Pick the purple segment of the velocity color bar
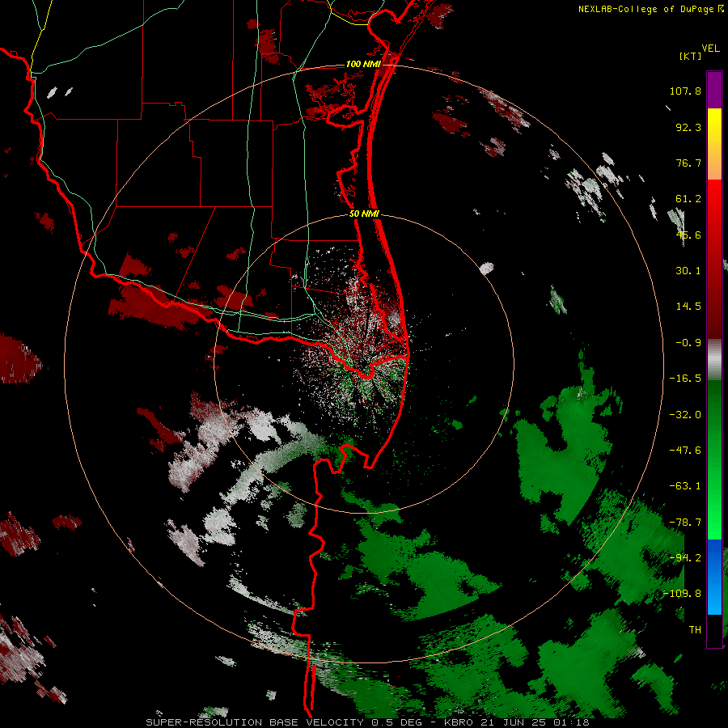Viewport: 728px width, 728px height. click(714, 90)
